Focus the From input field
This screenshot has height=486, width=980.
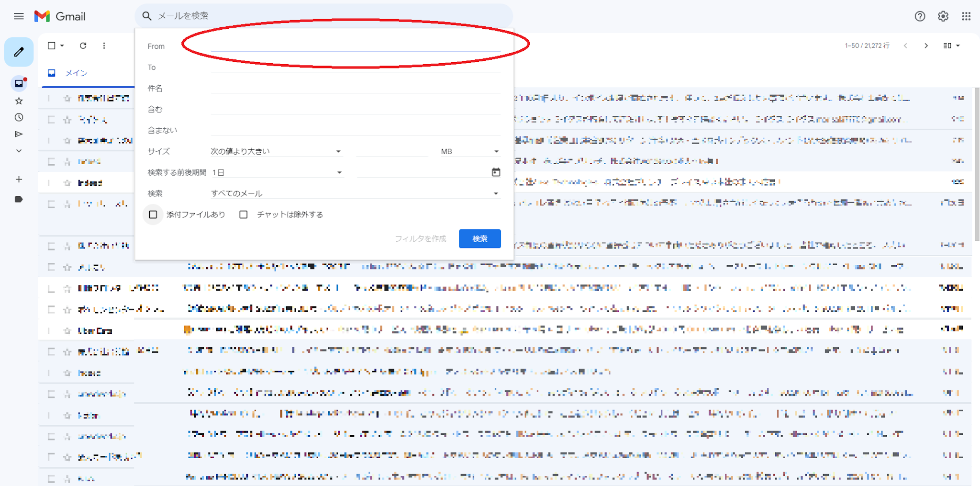click(356, 45)
